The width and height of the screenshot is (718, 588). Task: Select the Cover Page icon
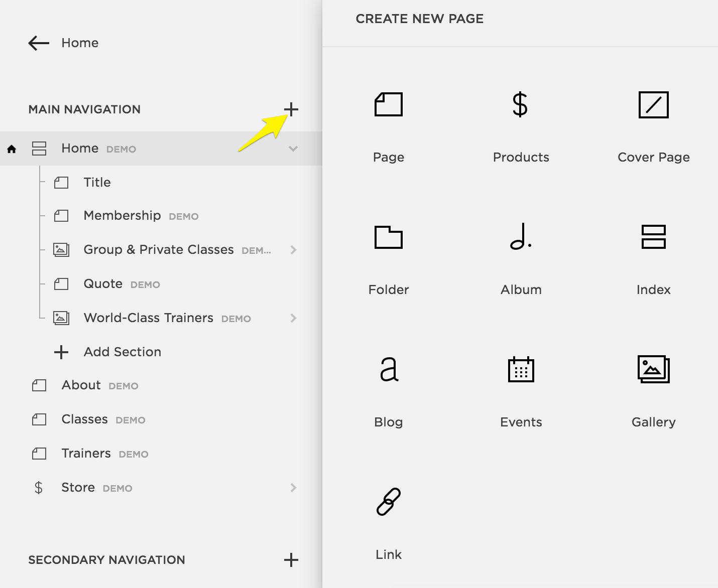(653, 105)
